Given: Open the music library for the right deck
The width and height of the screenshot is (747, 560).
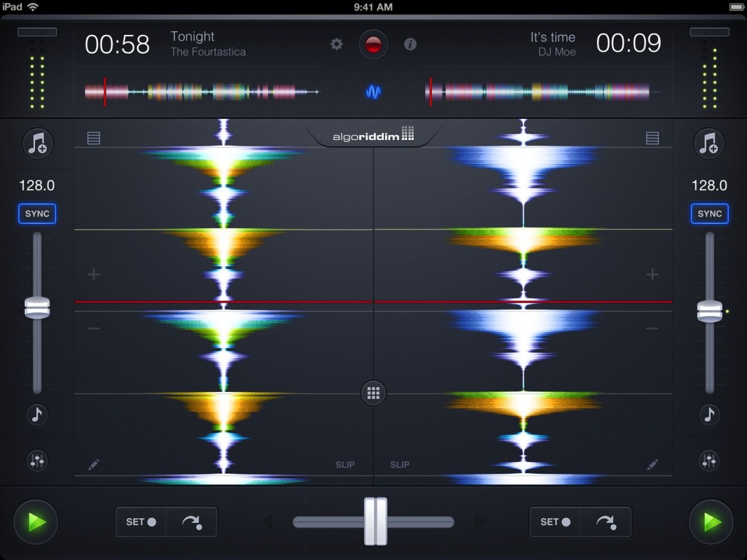Looking at the screenshot, I should pyautogui.click(x=709, y=143).
